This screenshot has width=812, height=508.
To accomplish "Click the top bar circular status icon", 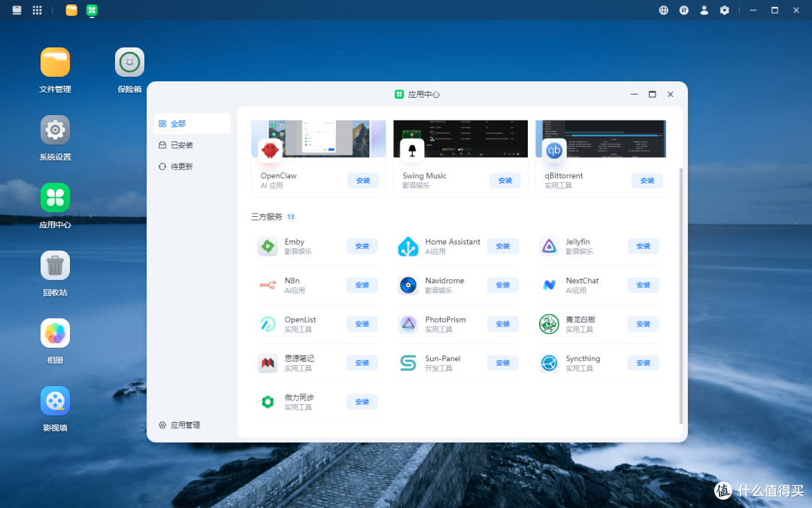I will (684, 11).
